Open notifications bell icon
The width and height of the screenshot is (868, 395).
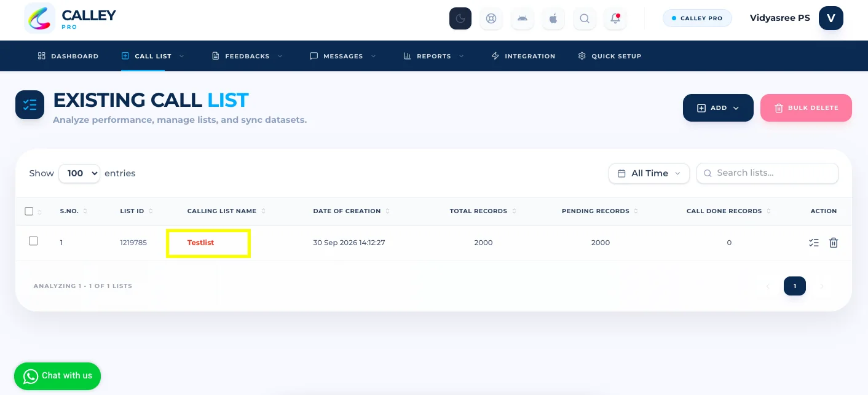click(615, 18)
